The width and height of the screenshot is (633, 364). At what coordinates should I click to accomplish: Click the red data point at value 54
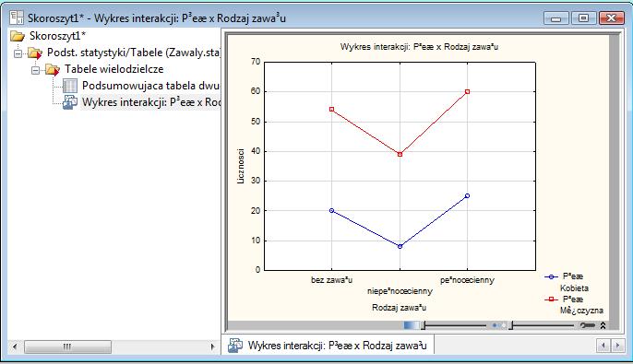click(x=332, y=110)
